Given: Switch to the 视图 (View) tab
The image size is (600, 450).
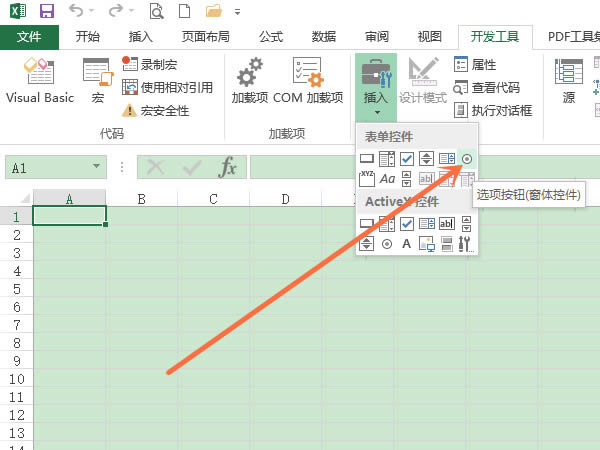Looking at the screenshot, I should [x=430, y=37].
